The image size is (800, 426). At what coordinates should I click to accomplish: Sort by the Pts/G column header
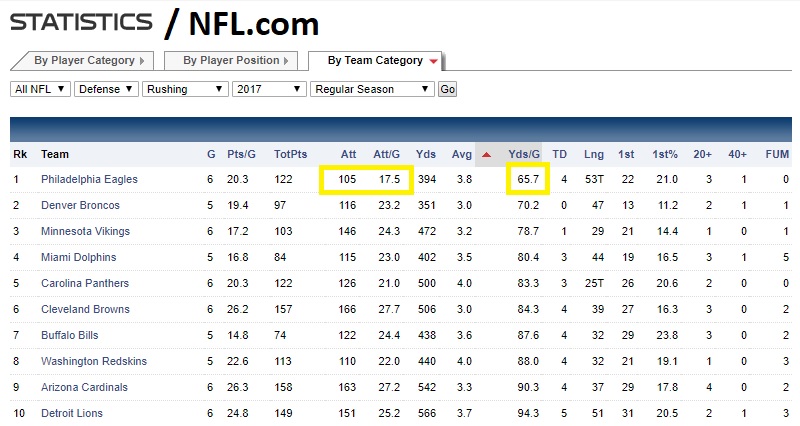pyautogui.click(x=240, y=154)
